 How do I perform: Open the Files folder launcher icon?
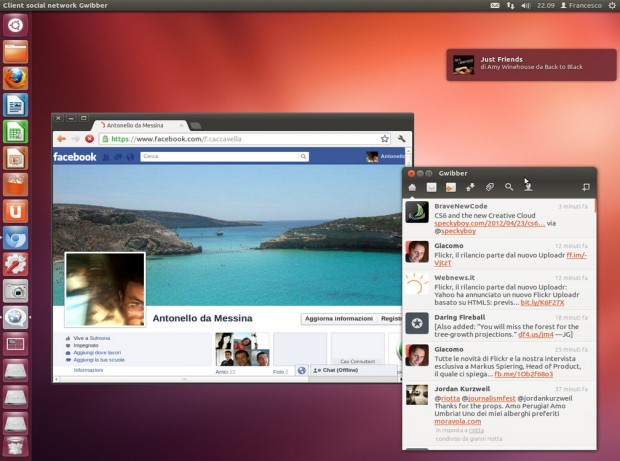tap(15, 51)
